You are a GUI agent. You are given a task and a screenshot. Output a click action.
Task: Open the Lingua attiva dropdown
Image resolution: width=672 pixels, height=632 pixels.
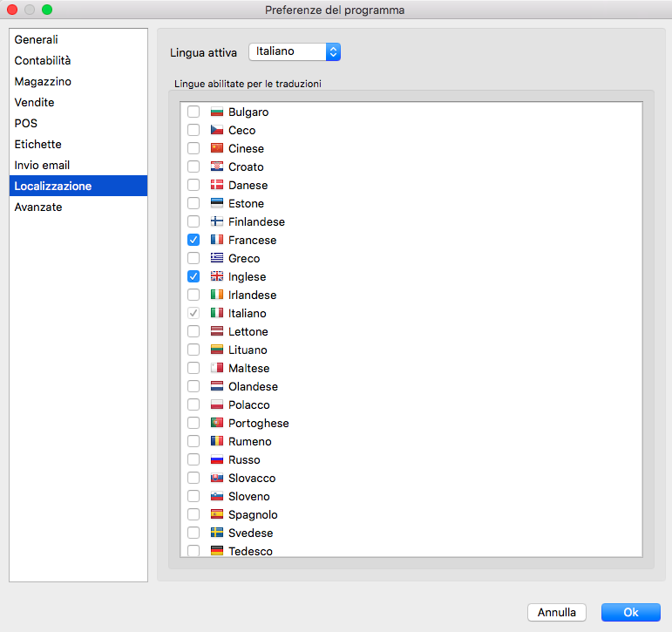tap(295, 52)
